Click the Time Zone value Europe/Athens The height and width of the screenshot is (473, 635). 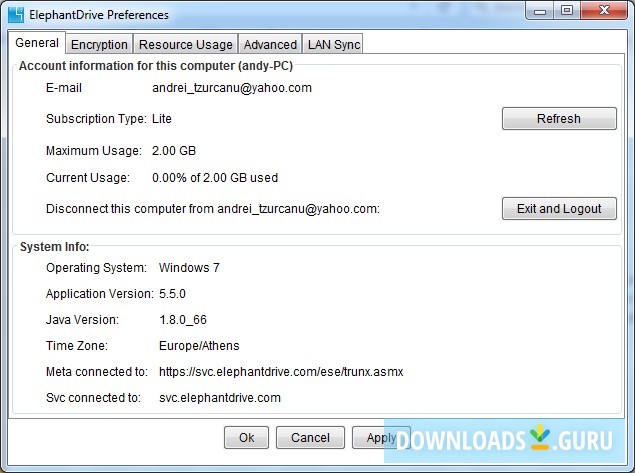pyautogui.click(x=199, y=346)
